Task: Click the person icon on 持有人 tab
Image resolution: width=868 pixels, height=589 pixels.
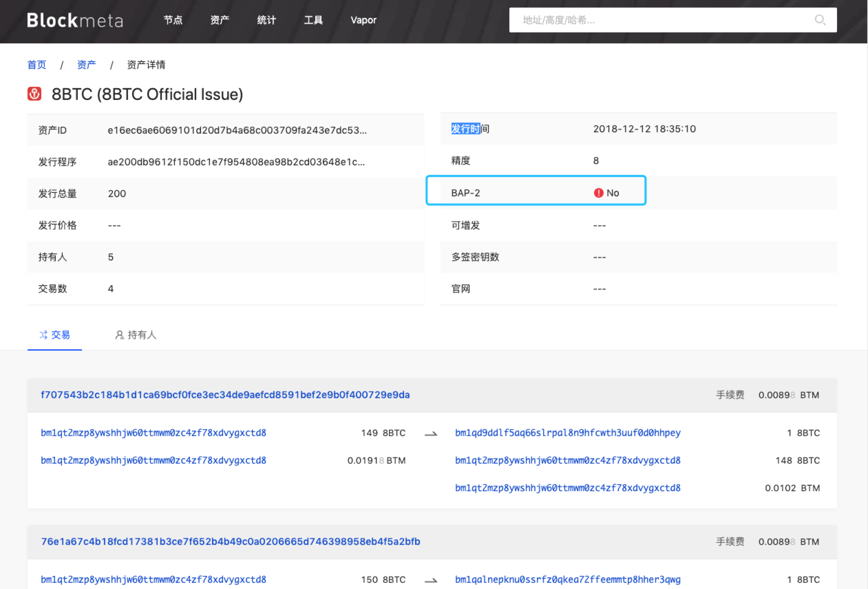Action: [x=119, y=335]
